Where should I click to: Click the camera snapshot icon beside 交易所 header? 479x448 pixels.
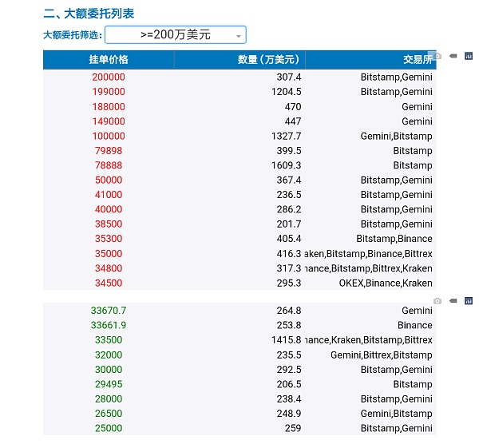pos(437,56)
